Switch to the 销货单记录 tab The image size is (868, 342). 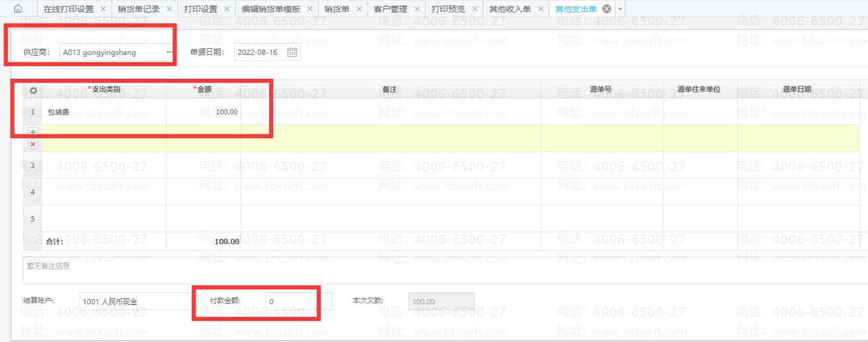[x=139, y=9]
